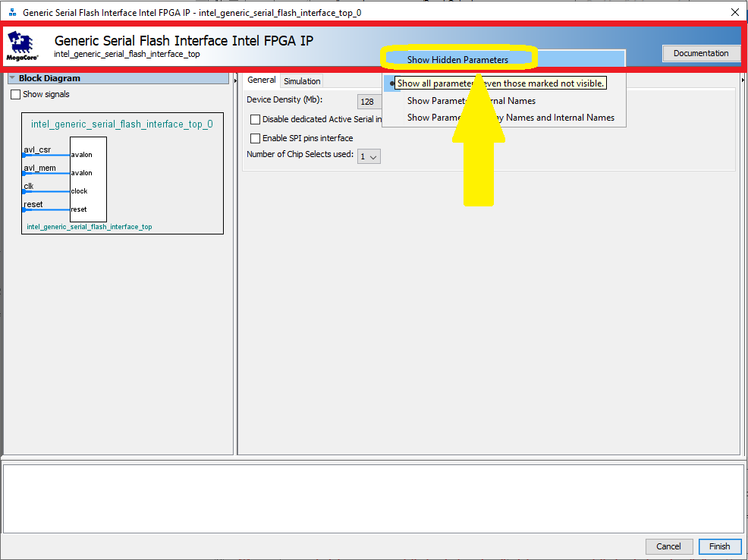Click the Cancel button
This screenshot has width=748, height=560.
pyautogui.click(x=668, y=546)
